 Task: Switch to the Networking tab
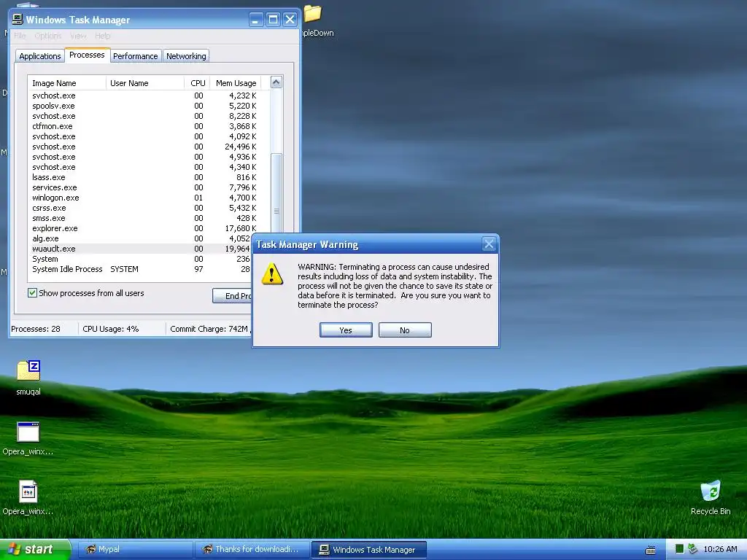coord(186,56)
